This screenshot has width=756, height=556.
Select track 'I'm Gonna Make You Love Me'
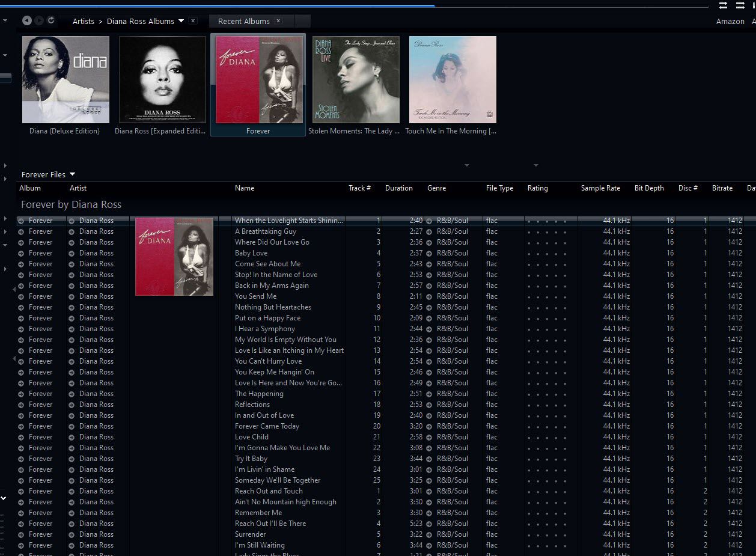[x=282, y=448]
